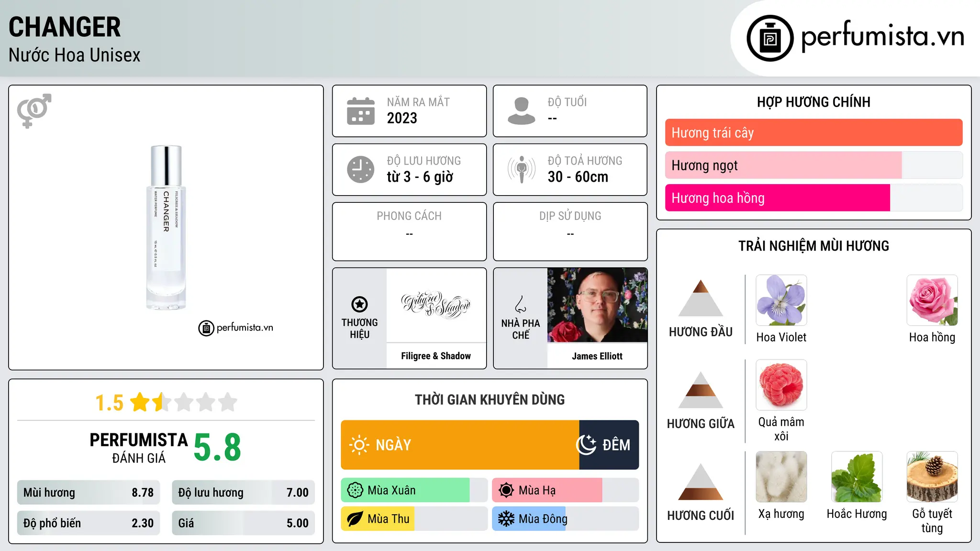Click the Hương ngọt accord bar
Viewport: 980px width, 551px height.
[x=813, y=165]
